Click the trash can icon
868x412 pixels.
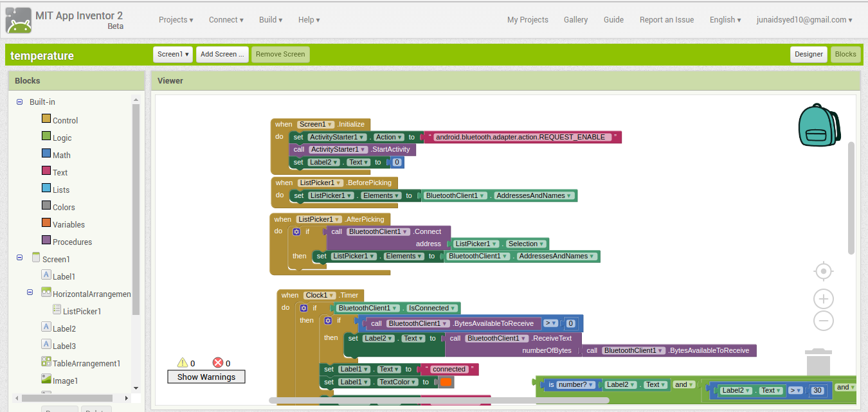coord(818,361)
